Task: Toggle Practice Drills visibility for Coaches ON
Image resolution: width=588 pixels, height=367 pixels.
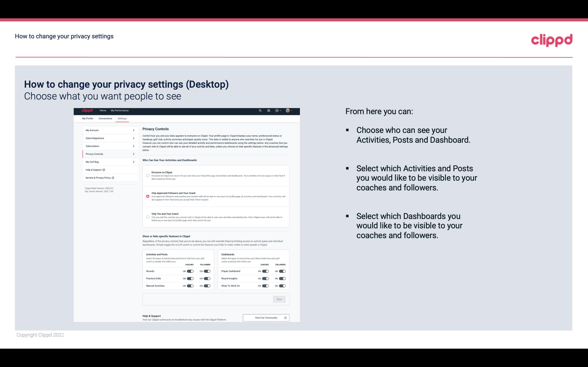Action: [190, 279]
